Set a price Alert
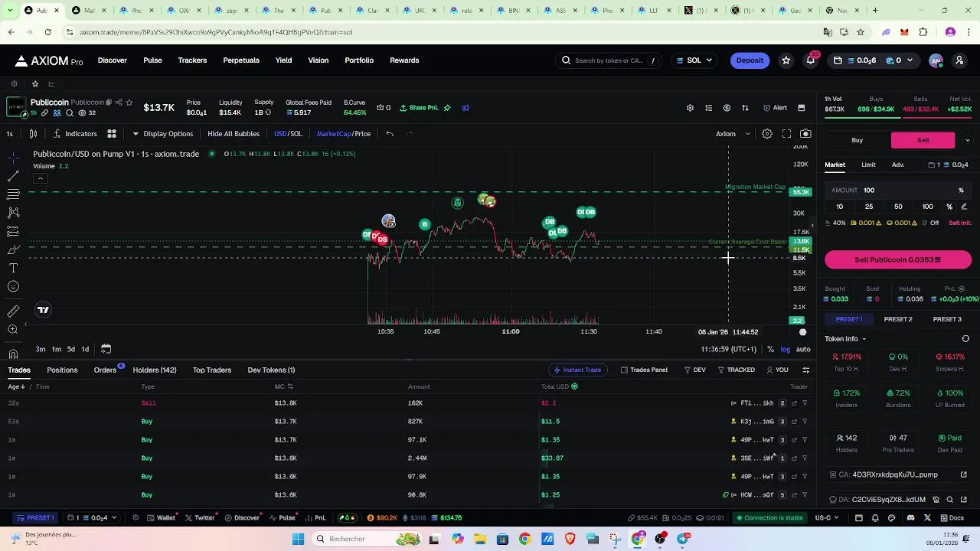The image size is (980, 551). pyautogui.click(x=775, y=108)
